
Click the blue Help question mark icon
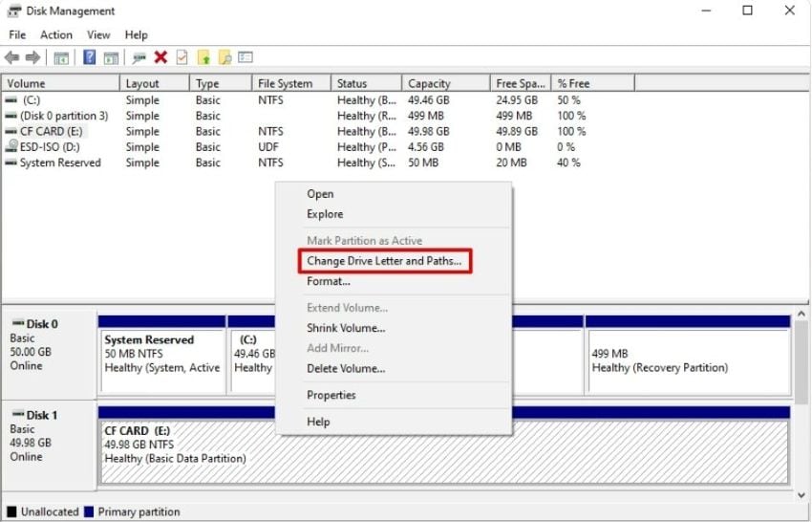[89, 57]
